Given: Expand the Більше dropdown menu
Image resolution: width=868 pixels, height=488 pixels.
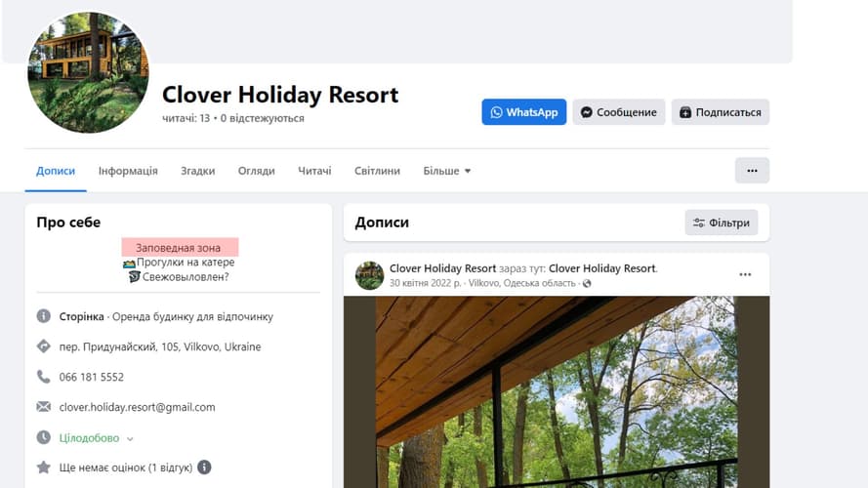Looking at the screenshot, I should [x=447, y=171].
